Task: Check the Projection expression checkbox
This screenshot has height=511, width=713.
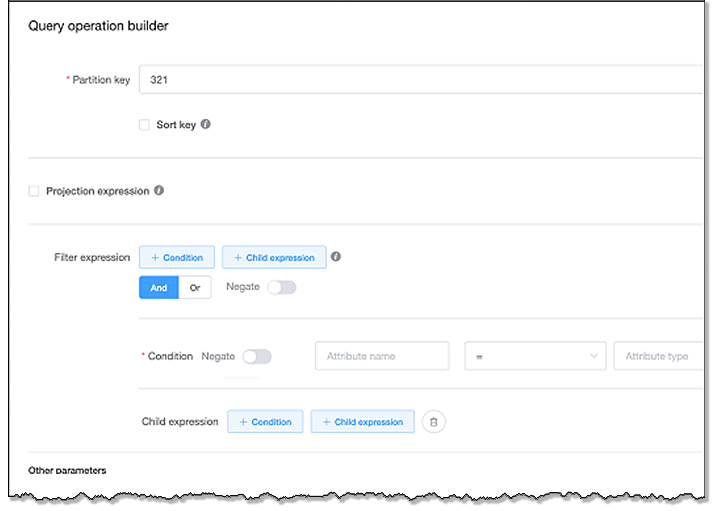Action: (x=35, y=191)
